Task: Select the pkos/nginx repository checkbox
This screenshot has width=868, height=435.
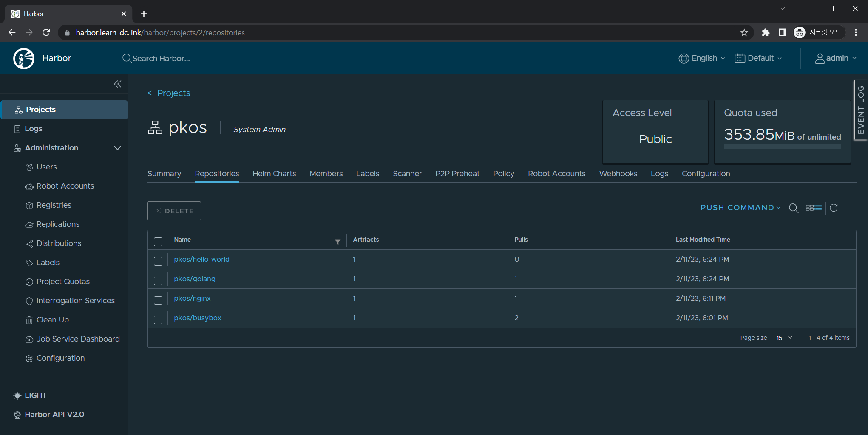Action: pos(158,300)
